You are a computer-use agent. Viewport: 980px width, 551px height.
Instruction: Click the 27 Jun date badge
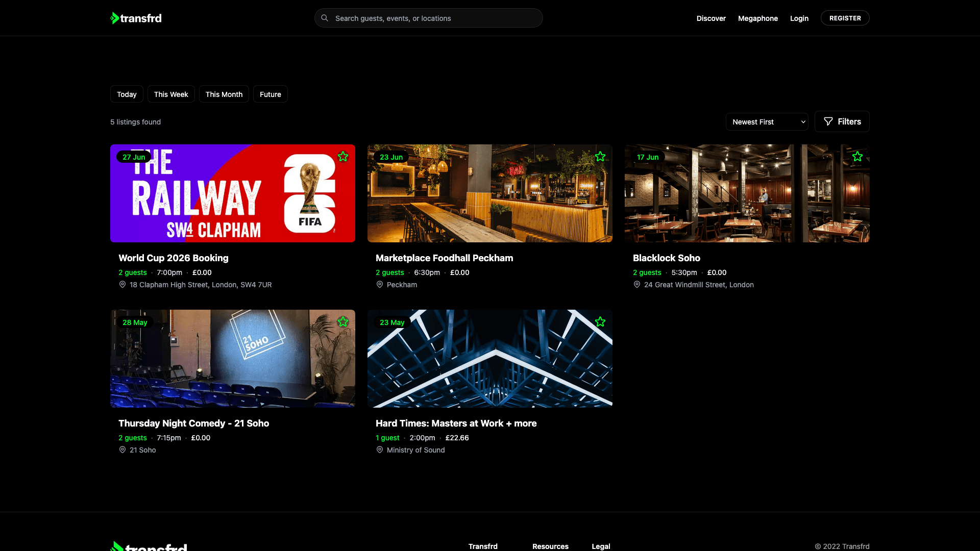point(134,157)
